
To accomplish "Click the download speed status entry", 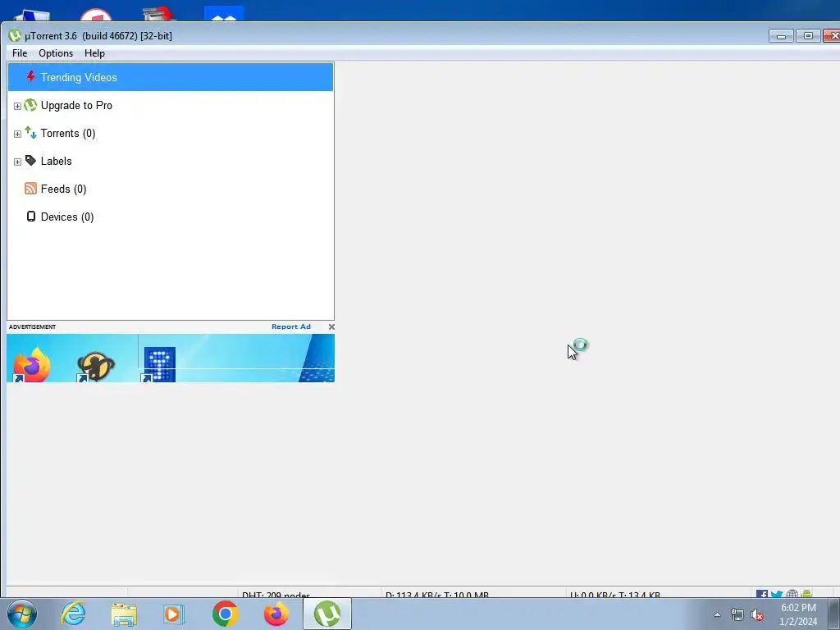I will pos(437,594).
